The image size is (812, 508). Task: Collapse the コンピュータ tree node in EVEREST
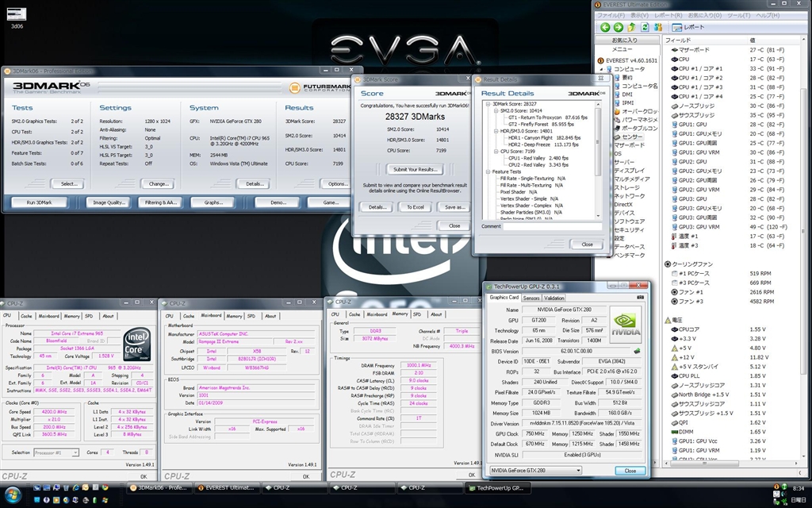pos(599,69)
